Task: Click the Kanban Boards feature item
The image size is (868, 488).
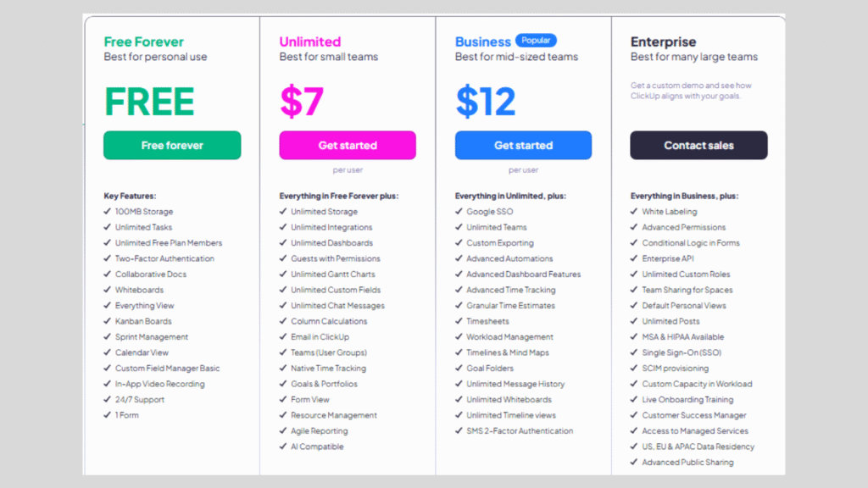Action: pyautogui.click(x=143, y=321)
